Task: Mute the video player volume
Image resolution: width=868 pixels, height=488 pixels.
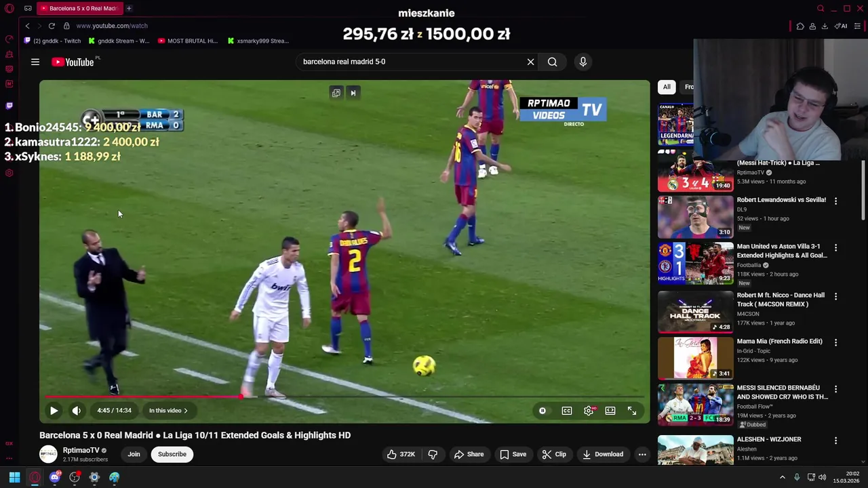Action: (77, 410)
